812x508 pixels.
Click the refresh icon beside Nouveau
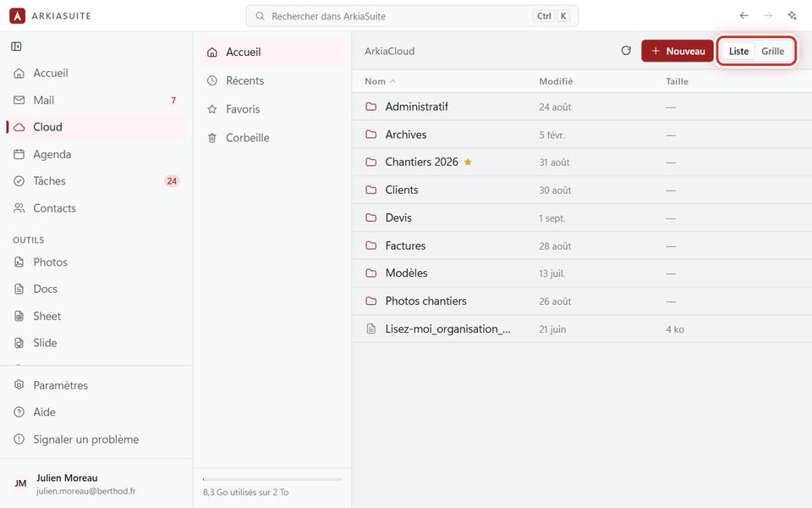[x=626, y=51]
